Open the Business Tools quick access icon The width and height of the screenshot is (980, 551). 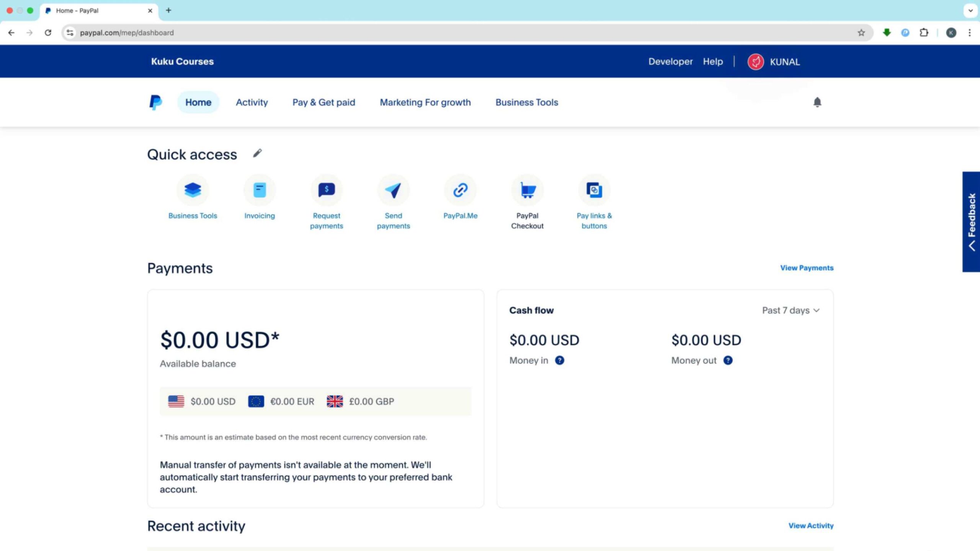click(193, 190)
